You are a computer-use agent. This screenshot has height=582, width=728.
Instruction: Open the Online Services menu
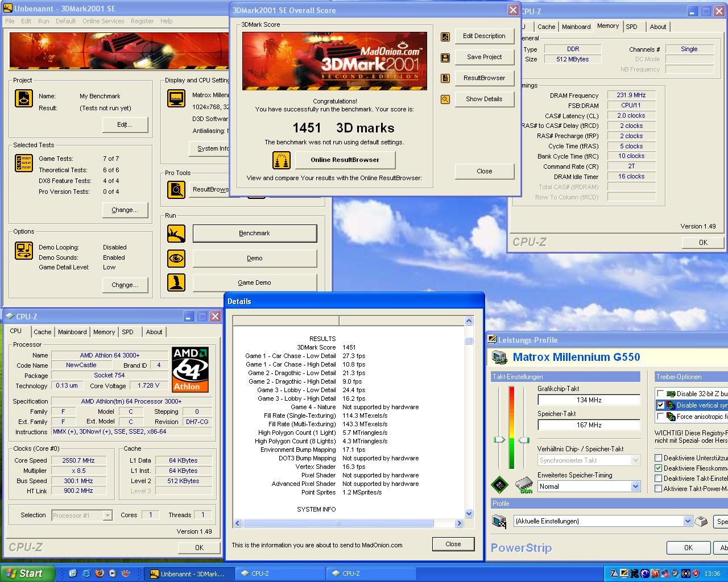click(x=103, y=21)
